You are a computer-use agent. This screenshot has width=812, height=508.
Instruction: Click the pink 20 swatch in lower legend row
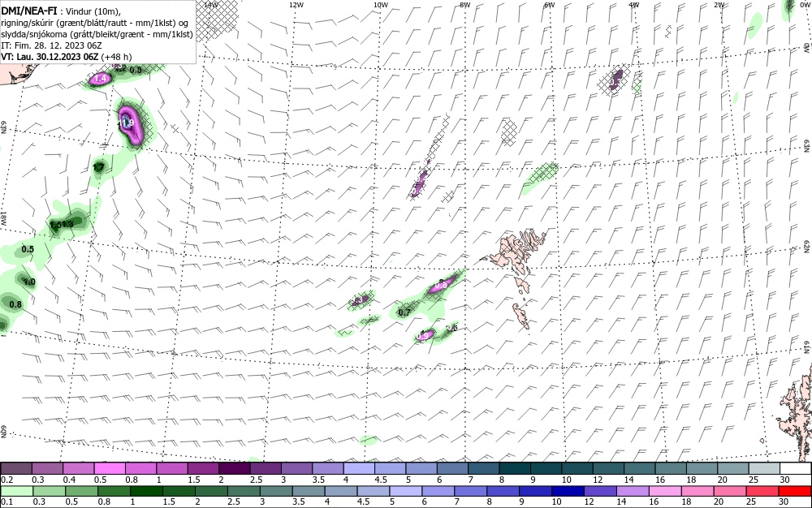tap(730, 491)
